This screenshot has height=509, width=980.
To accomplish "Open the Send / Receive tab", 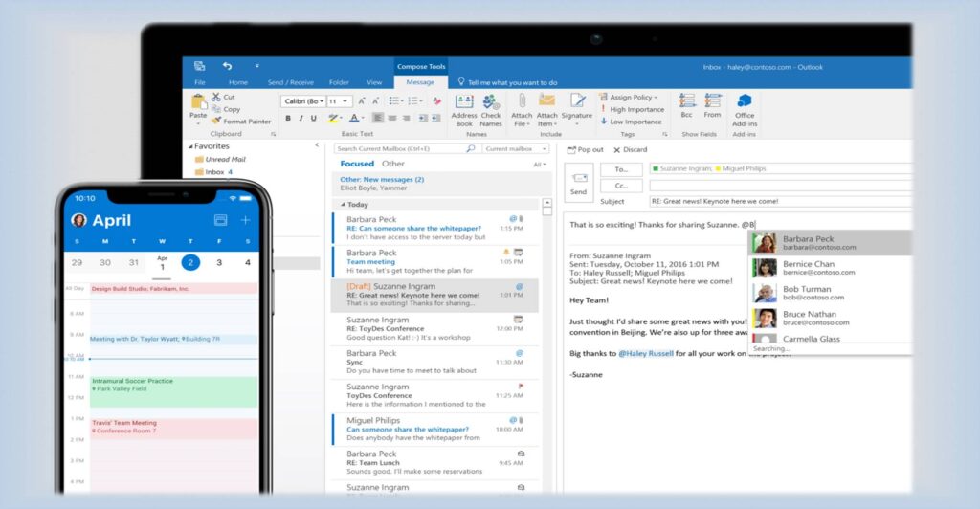I will 291,82.
